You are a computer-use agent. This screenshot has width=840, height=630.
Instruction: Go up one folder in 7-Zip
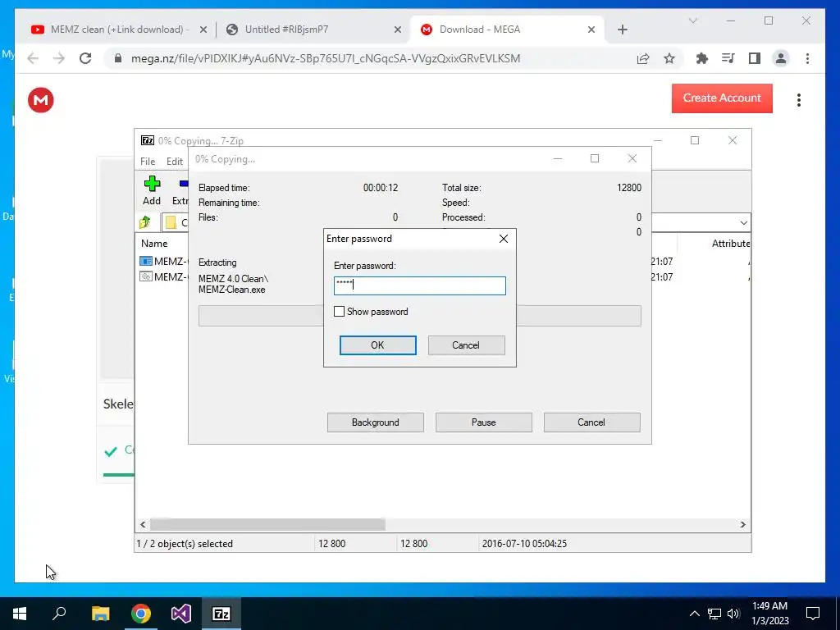pos(145,222)
